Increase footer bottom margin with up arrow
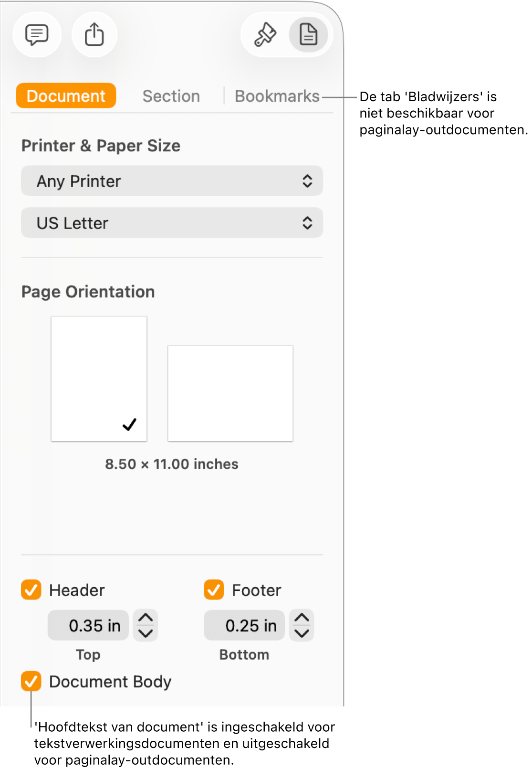532x768 pixels. tap(302, 618)
